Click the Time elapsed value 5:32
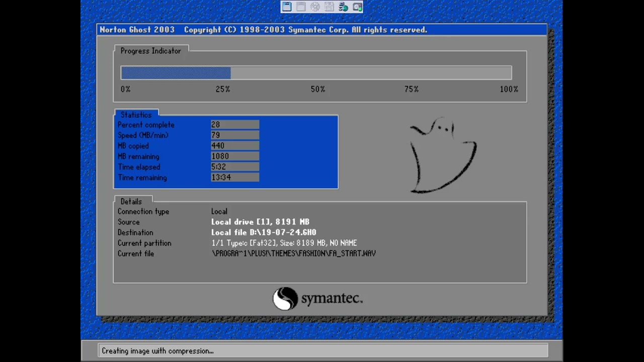644x362 pixels. click(235, 167)
